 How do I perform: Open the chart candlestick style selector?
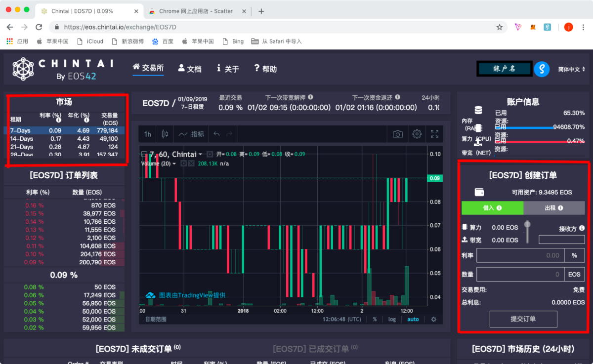(165, 134)
